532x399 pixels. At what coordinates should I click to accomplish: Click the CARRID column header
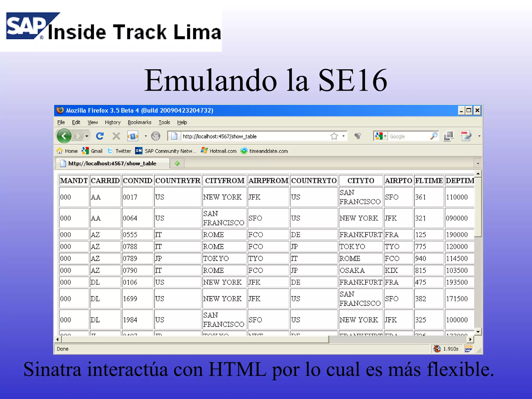coord(105,181)
